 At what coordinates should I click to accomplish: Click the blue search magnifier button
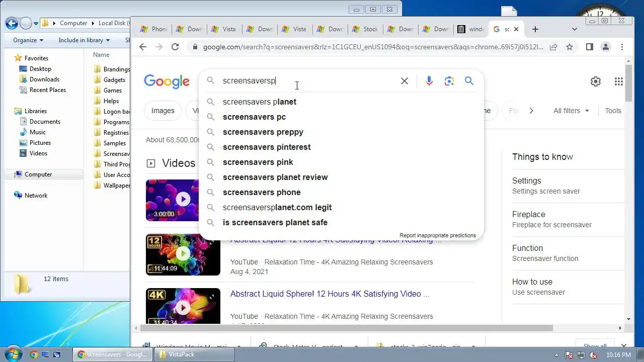click(469, 81)
